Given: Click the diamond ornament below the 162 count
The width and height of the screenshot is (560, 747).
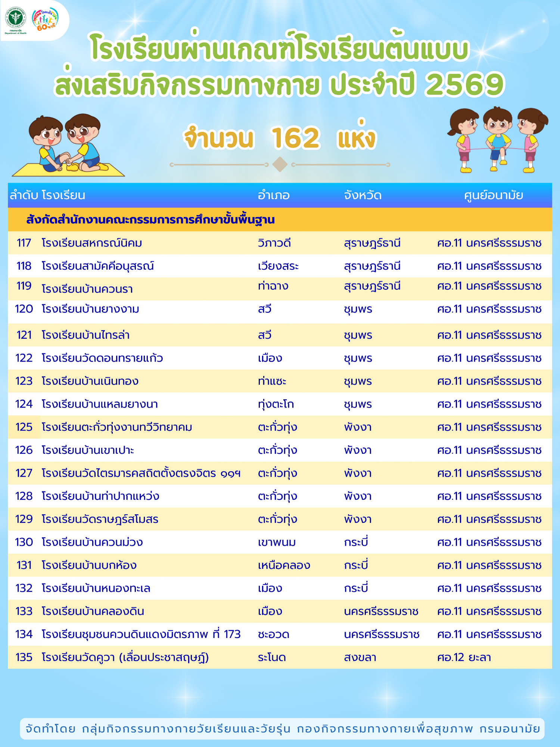Looking at the screenshot, I should (x=280, y=164).
